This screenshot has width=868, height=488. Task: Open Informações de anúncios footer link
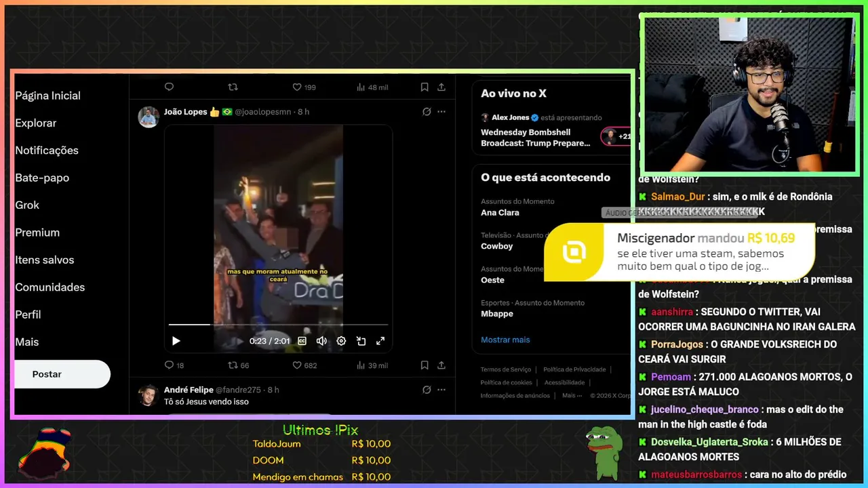(x=515, y=395)
